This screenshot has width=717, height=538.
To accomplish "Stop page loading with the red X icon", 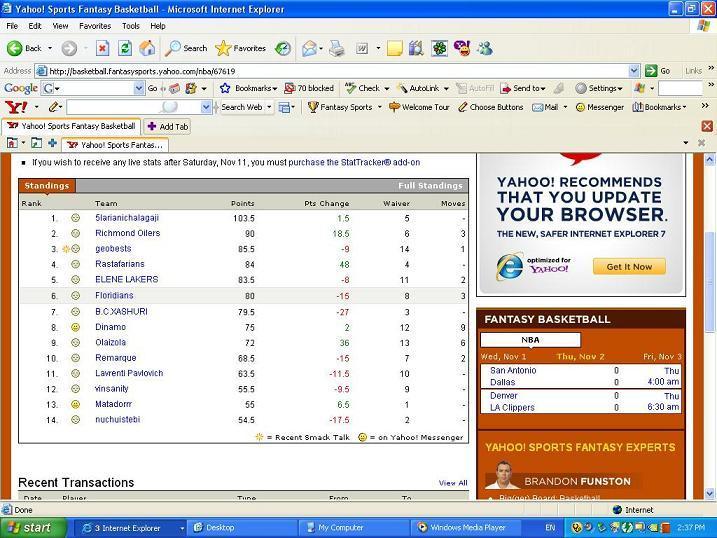I will click(102, 48).
